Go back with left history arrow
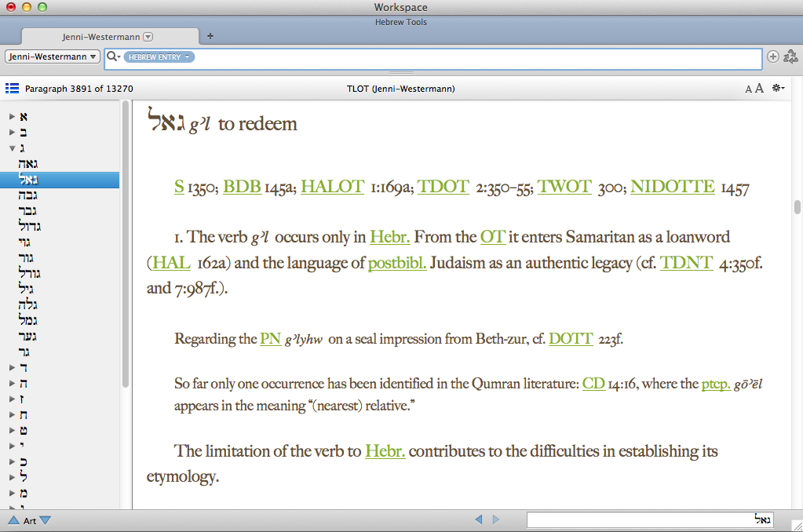Viewport: 803px width, 532px height. coord(479,519)
